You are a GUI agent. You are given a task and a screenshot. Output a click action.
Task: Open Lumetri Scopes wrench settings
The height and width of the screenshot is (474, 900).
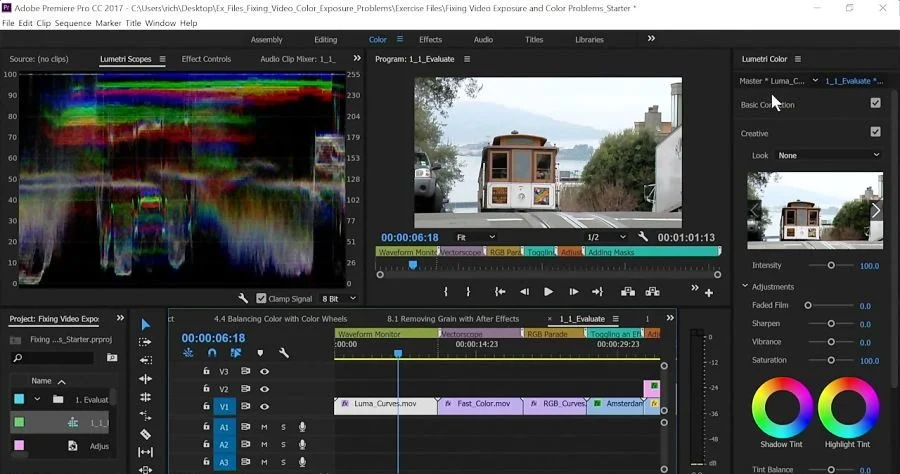(x=243, y=298)
